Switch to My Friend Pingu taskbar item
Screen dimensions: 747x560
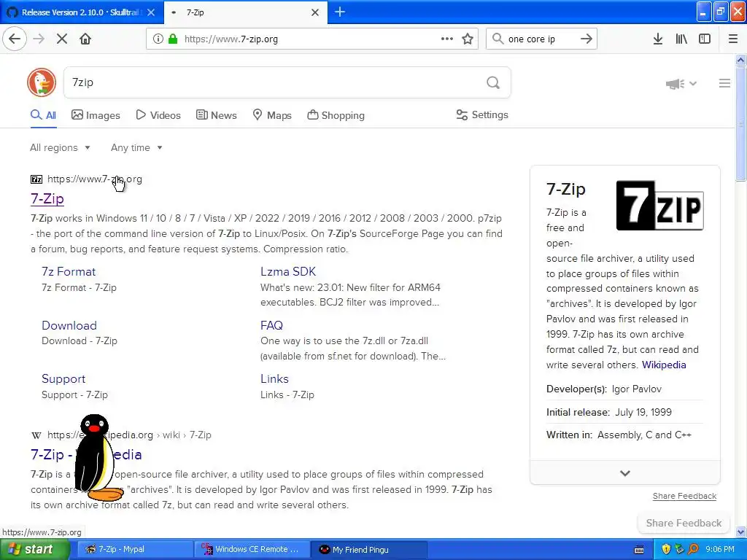coord(369,549)
